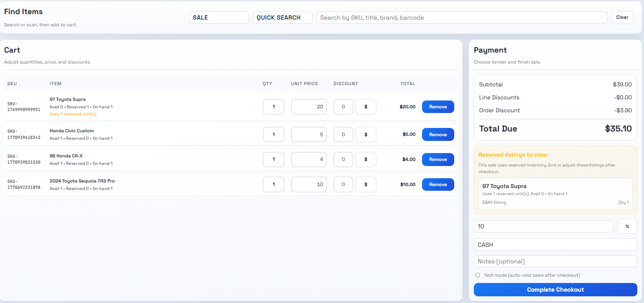
Task: Click item name 88 Honda CR-X
Action: click(x=66, y=156)
